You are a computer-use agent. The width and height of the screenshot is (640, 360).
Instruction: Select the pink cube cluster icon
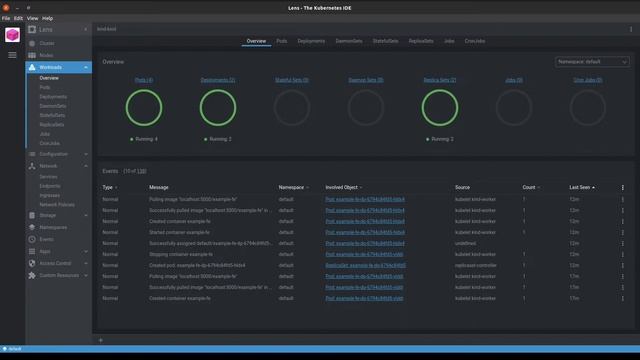click(12, 35)
